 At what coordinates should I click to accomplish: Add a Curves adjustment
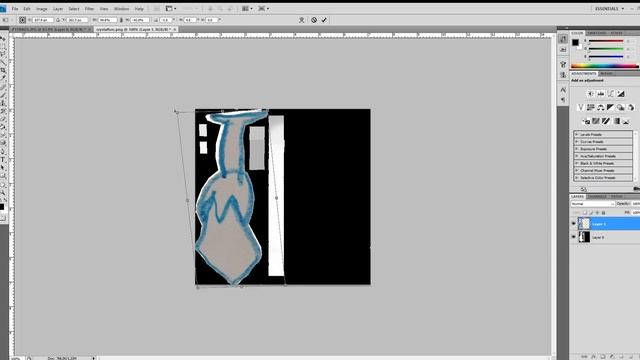[611, 94]
